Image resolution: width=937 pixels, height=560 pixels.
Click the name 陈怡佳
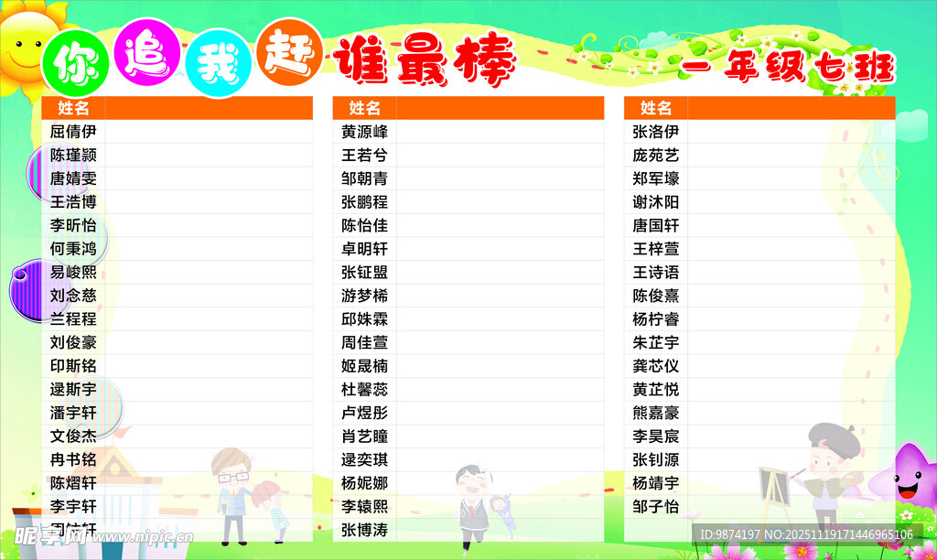click(364, 225)
